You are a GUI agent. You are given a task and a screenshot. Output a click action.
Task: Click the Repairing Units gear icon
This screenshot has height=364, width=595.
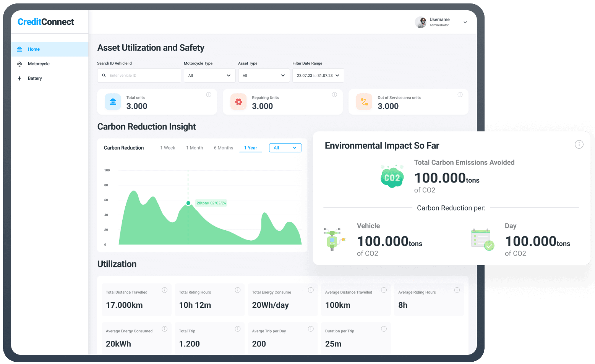click(238, 102)
